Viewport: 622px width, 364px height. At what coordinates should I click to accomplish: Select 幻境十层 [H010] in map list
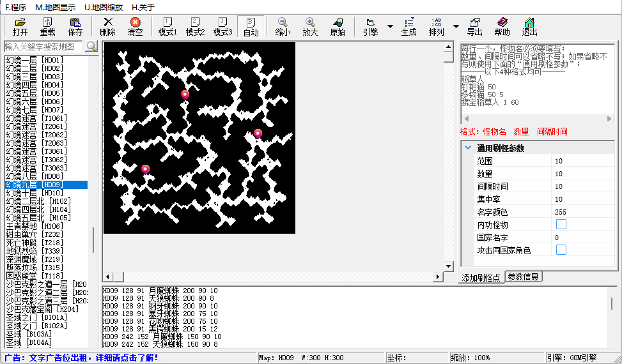[x=35, y=193]
